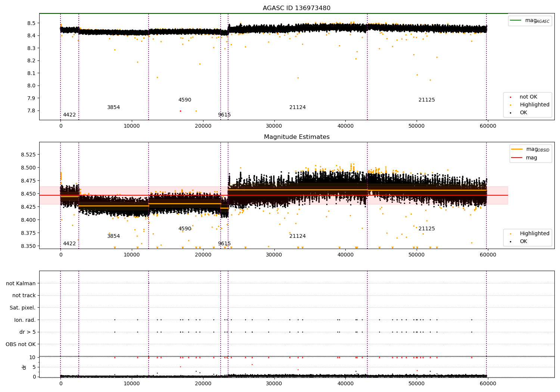
Task: Select the red 'mag' legend entry
Action: click(525, 158)
